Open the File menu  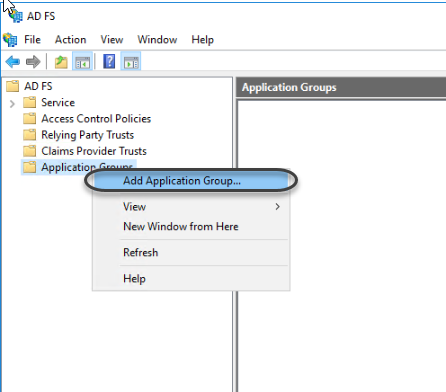coord(32,40)
